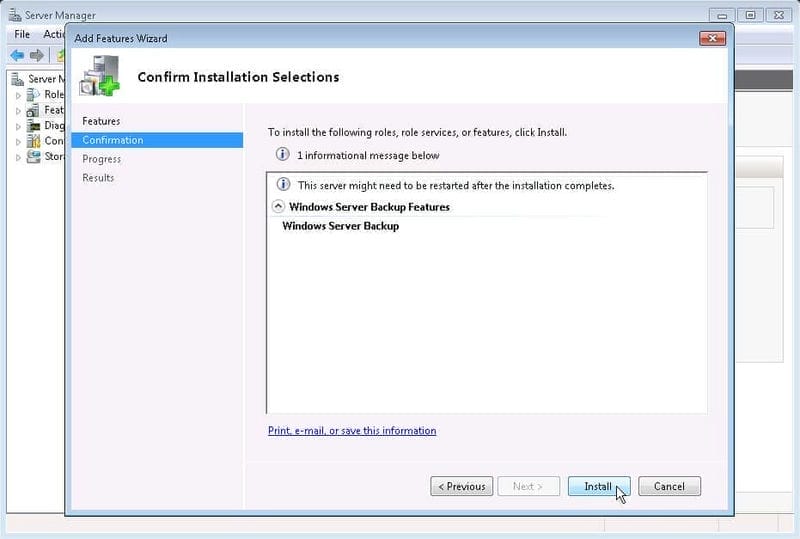The image size is (800, 539).
Task: Click the Forward arrow in Server Manager toolbar
Action: (x=37, y=55)
